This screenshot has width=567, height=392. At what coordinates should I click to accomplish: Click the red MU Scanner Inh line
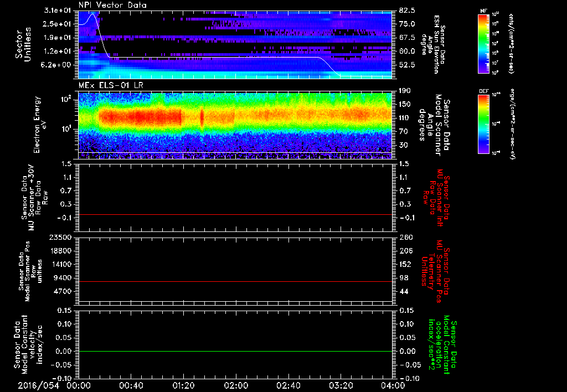tap(235, 214)
